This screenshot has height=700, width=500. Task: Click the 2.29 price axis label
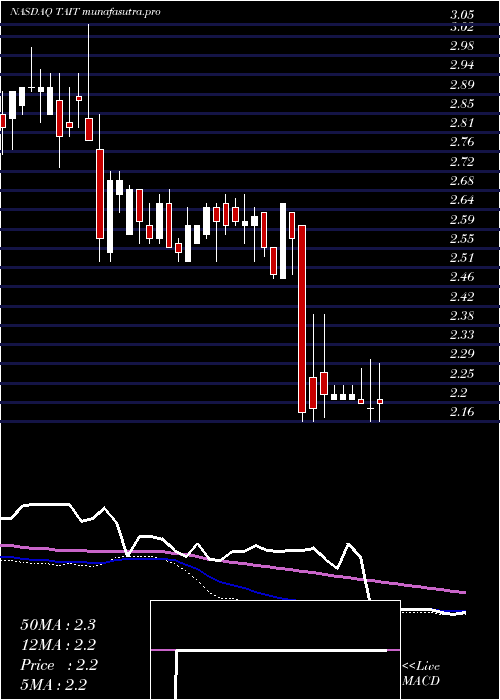(462, 354)
